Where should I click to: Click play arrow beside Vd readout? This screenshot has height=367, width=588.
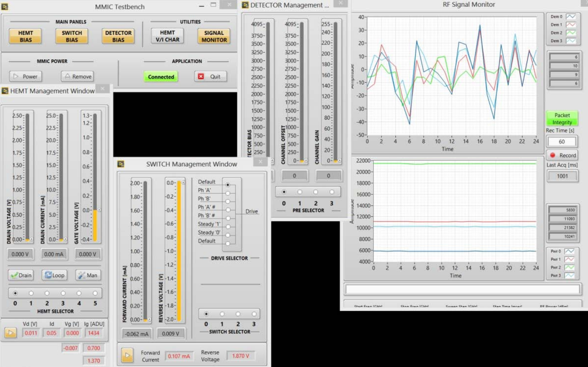point(11,333)
